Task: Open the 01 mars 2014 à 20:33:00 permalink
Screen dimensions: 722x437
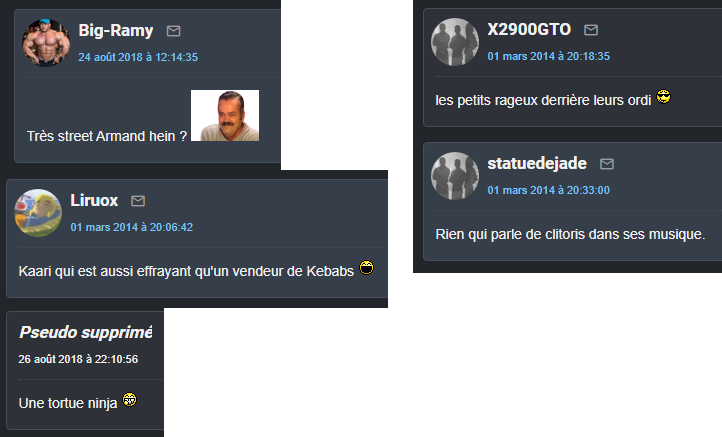Action: [549, 190]
